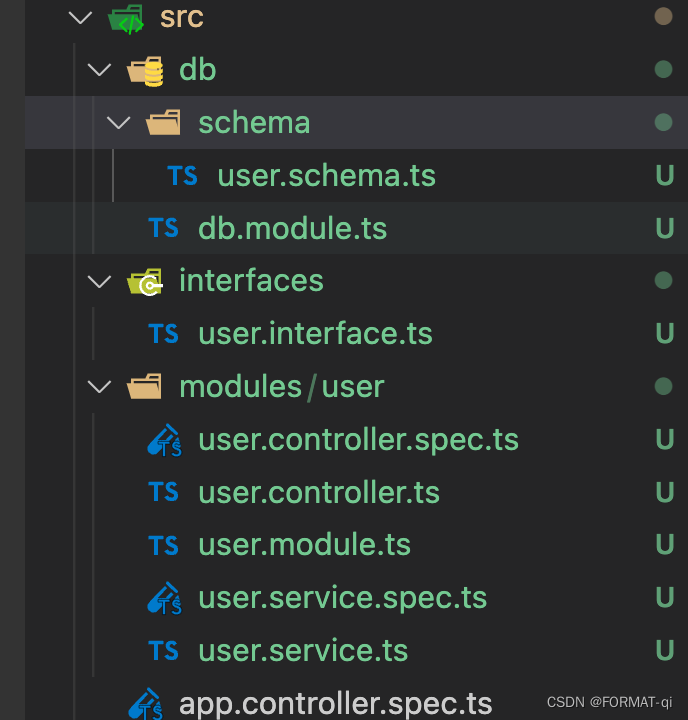Click untracked U badge for user.service.spec.ts

click(665, 597)
